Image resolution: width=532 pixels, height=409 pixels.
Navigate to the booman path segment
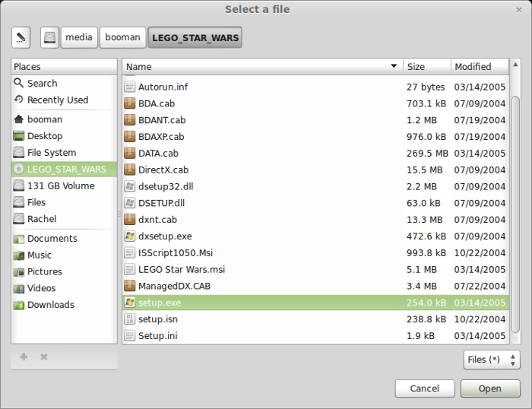point(123,37)
